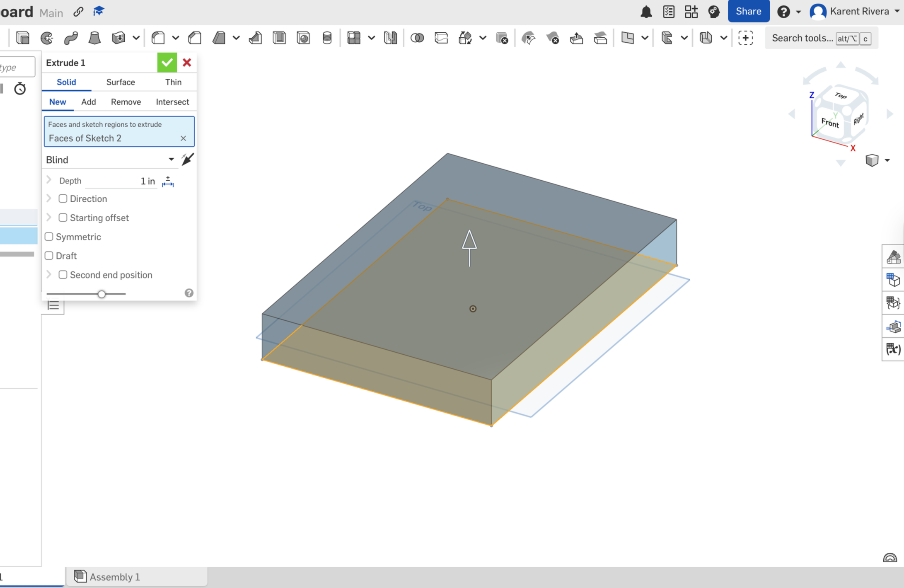Select the Remove operation tab
This screenshot has width=904, height=588.
126,102
